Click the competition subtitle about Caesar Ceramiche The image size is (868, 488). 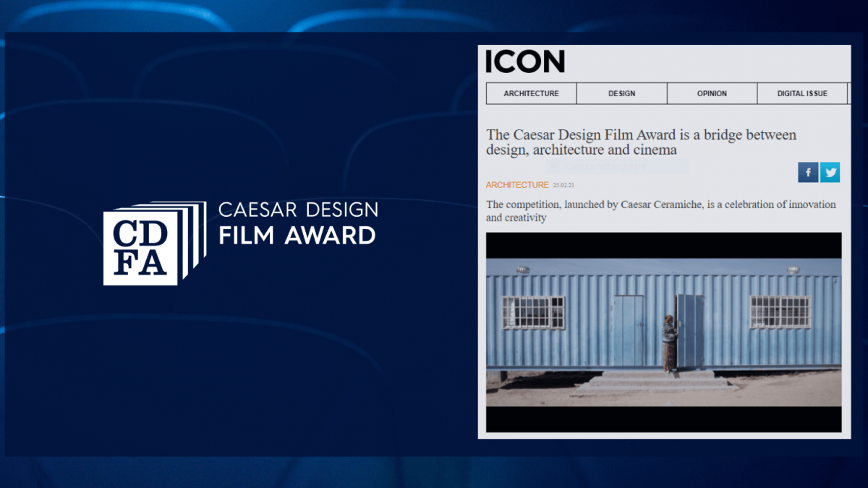(x=660, y=210)
